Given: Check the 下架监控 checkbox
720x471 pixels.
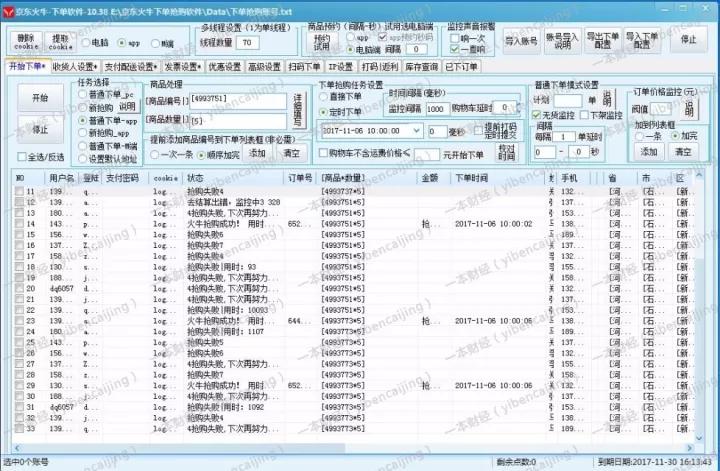Looking at the screenshot, I should click(584, 115).
